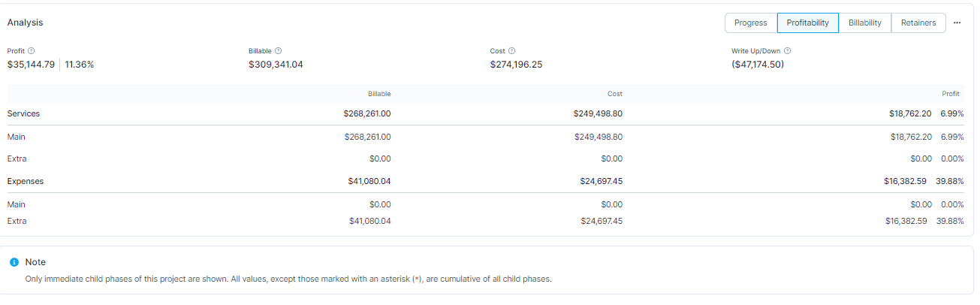This screenshot has height=305, width=980.
Task: Click the help icon next to Profit
Action: [x=32, y=50]
